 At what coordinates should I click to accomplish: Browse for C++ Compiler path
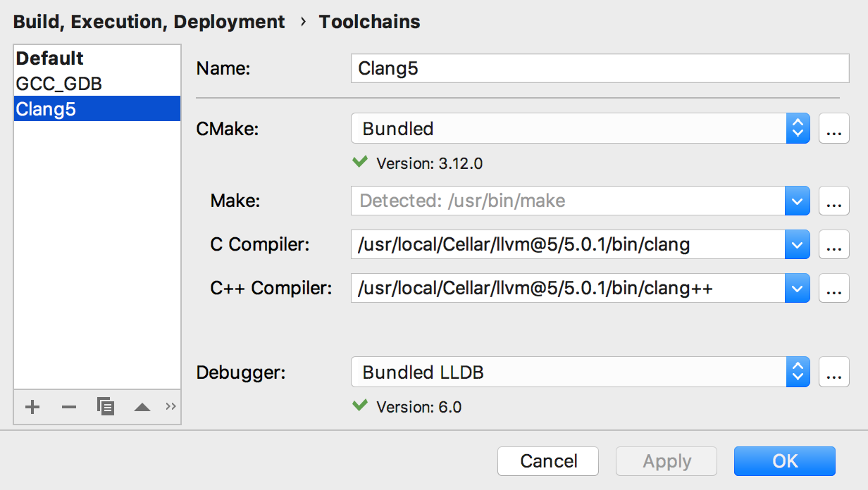coord(833,288)
